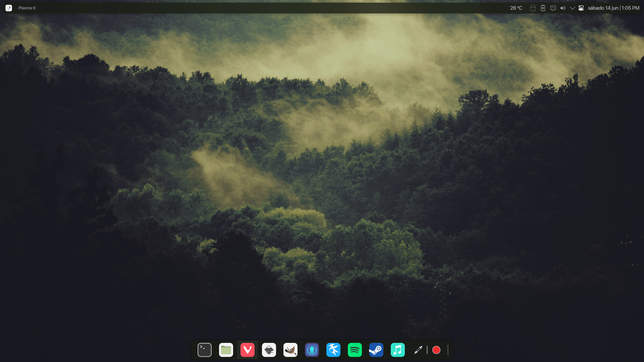Image resolution: width=644 pixels, height=362 pixels.
Task: Open Vivaldi browser in the dock
Action: [248, 350]
